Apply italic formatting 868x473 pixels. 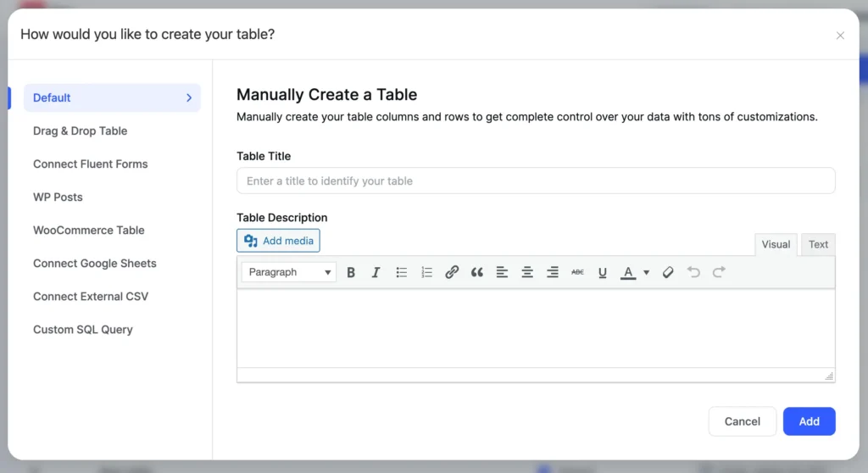click(376, 272)
